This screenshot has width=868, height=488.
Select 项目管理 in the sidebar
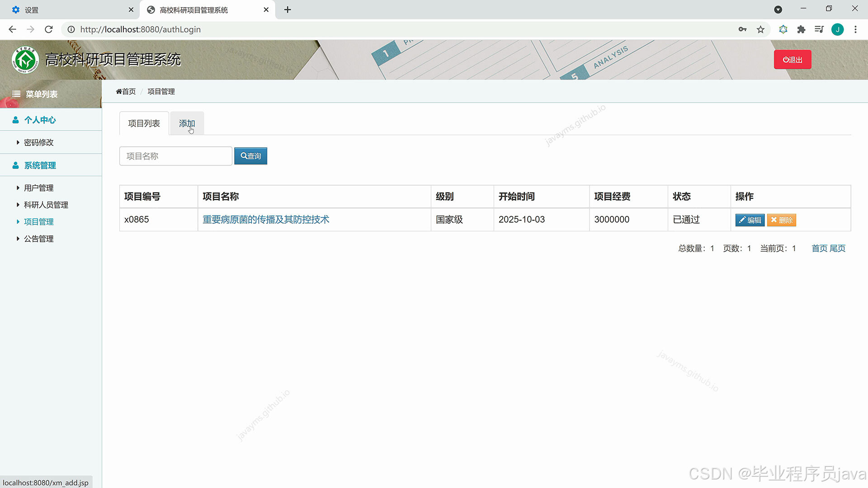tap(39, 222)
